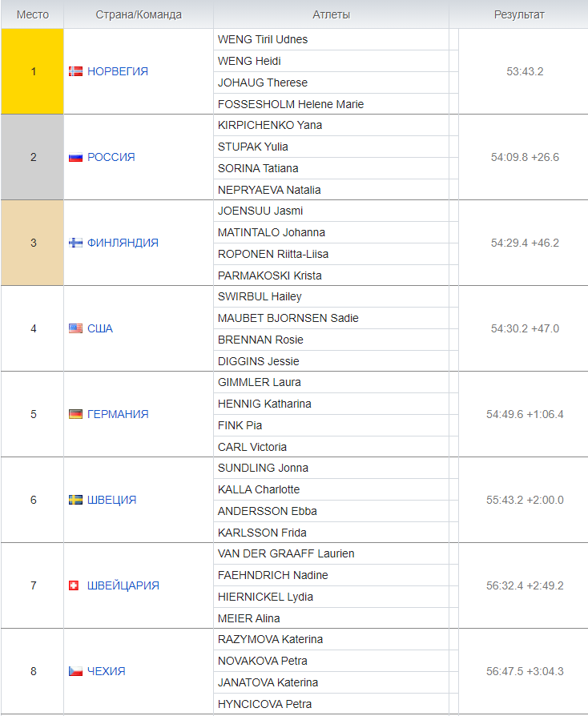Select athlete DIGGINS Jessie row
The image size is (588, 716).
331,361
